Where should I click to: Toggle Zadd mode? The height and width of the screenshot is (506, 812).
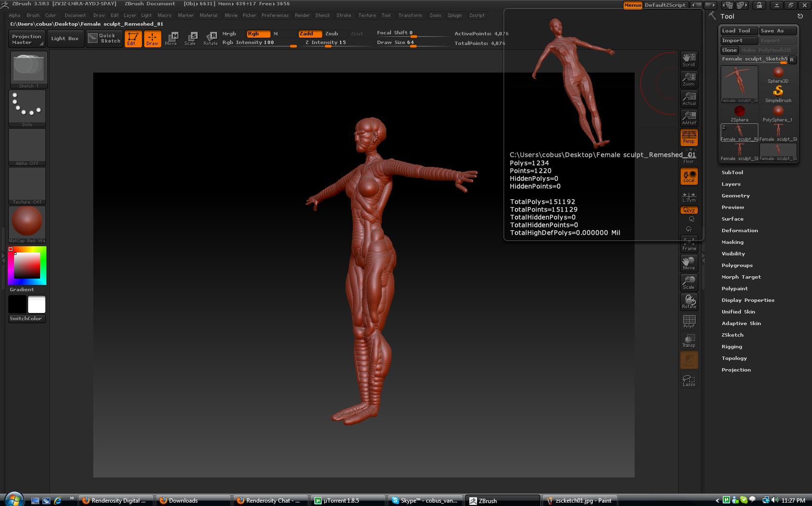310,34
